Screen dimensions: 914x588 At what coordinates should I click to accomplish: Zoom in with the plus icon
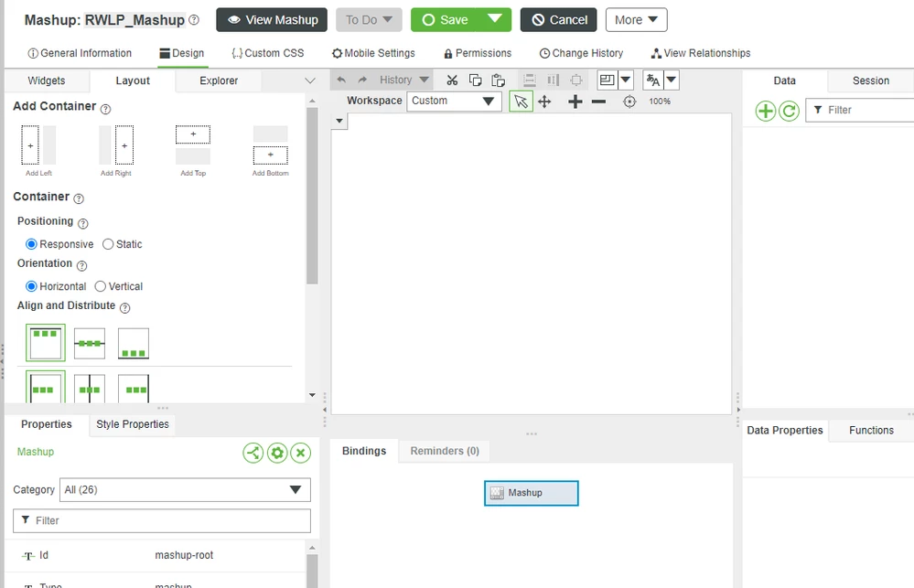(575, 102)
